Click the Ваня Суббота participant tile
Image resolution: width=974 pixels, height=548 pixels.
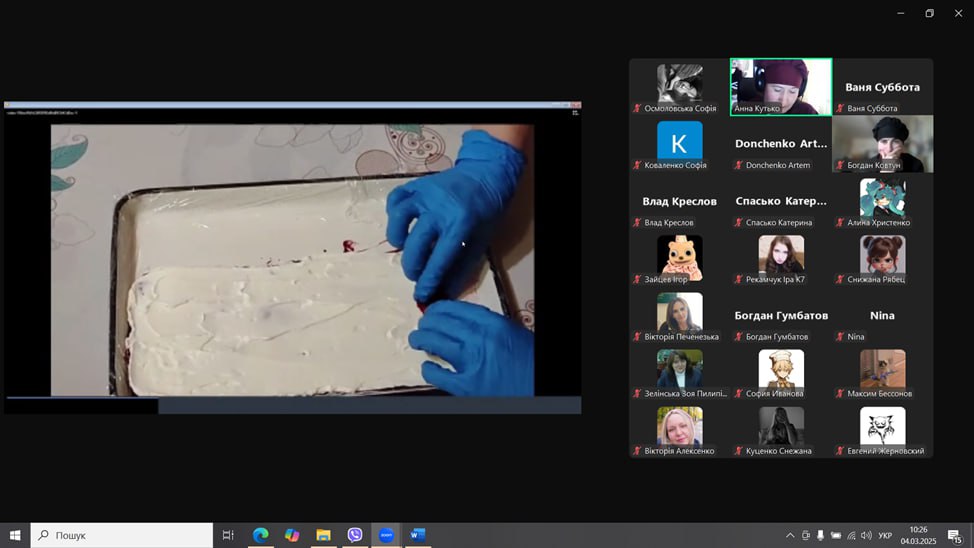(882, 86)
